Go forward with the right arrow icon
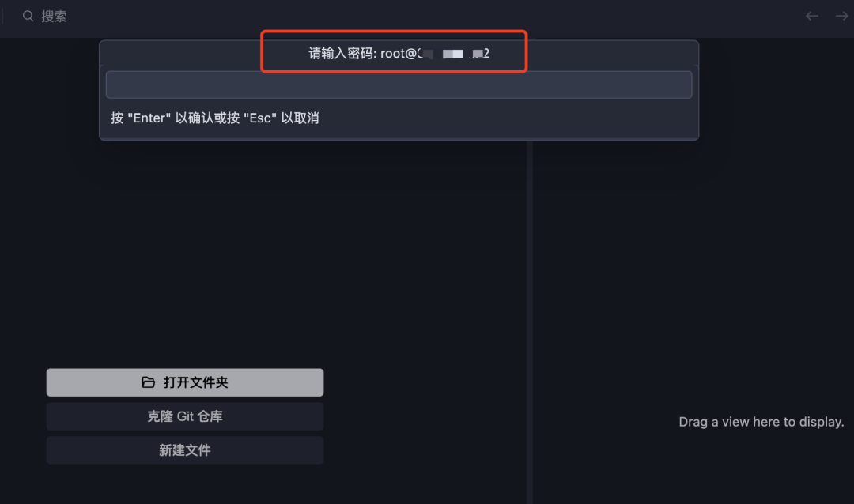 pyautogui.click(x=841, y=17)
